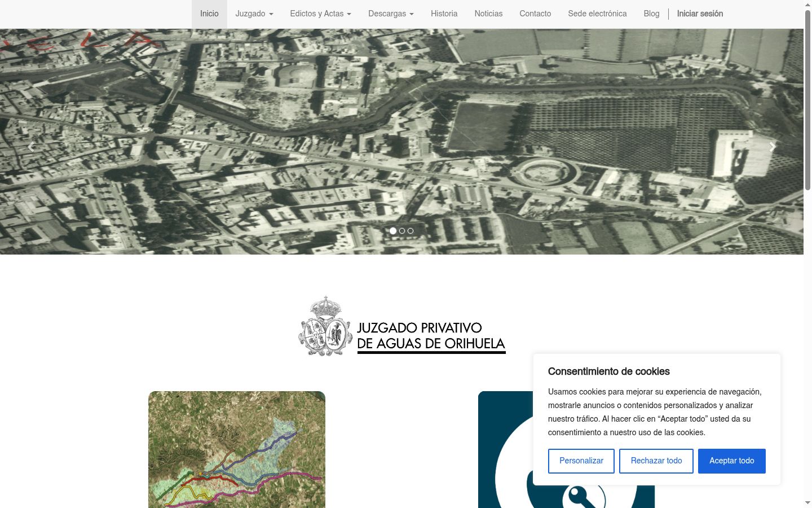812x508 pixels.
Task: Open Sede electrónica link
Action: pos(597,14)
